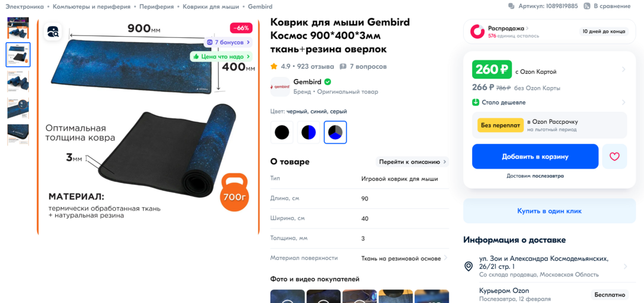The height and width of the screenshot is (303, 644).
Task: Click Добавить в корзину button
Action: [535, 157]
